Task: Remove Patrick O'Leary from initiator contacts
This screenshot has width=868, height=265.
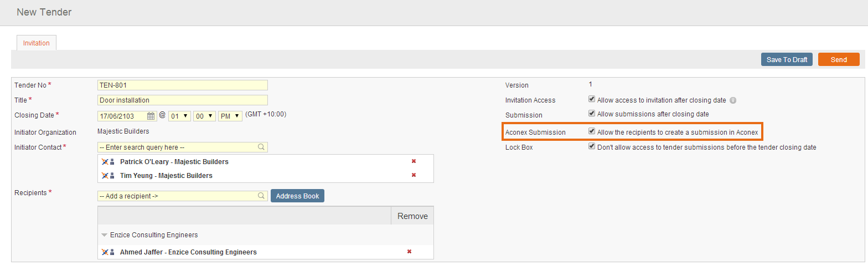Action: coord(414,161)
